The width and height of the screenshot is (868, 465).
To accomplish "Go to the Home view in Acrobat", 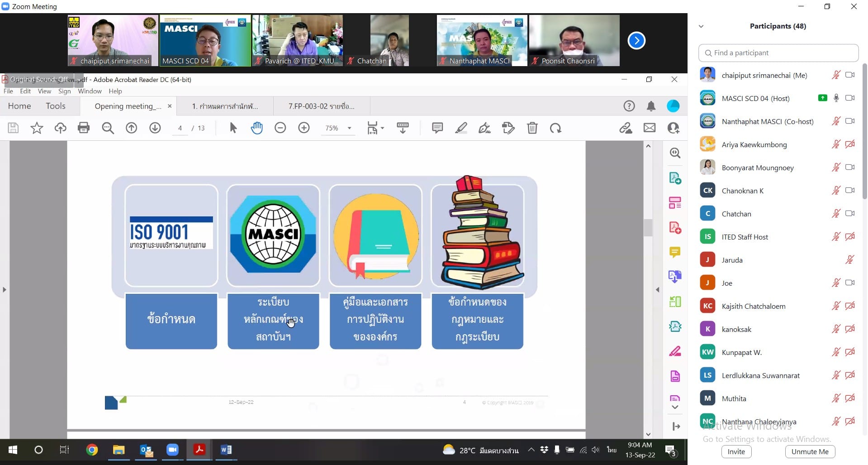I will pos(19,106).
